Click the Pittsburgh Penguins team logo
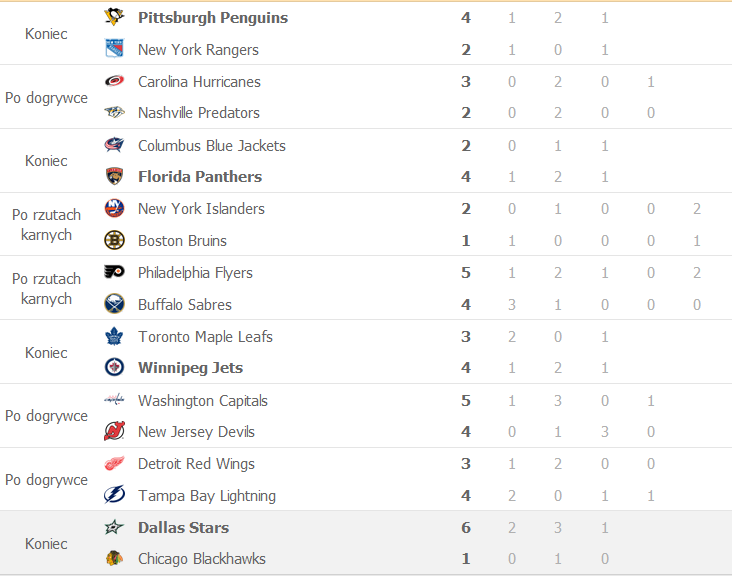 coord(114,17)
